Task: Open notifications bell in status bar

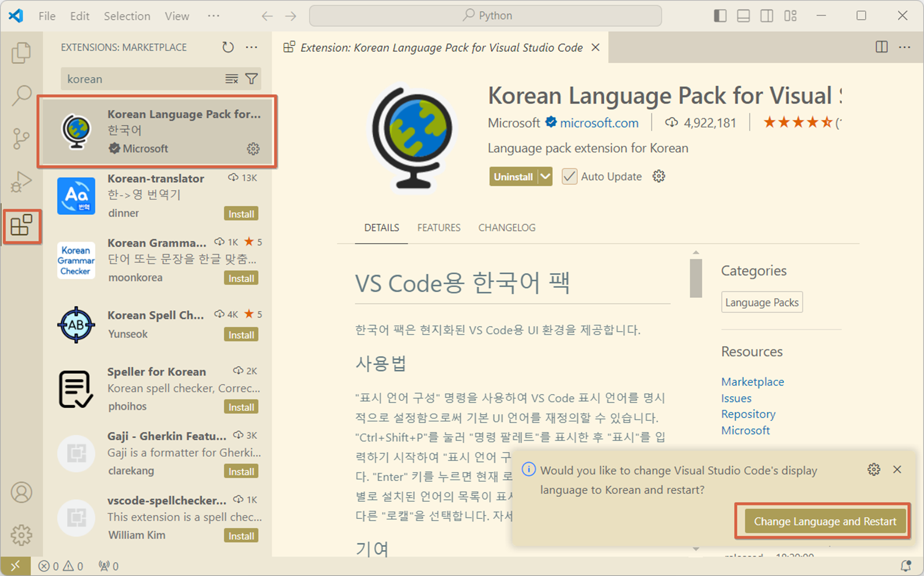Action: click(906, 566)
